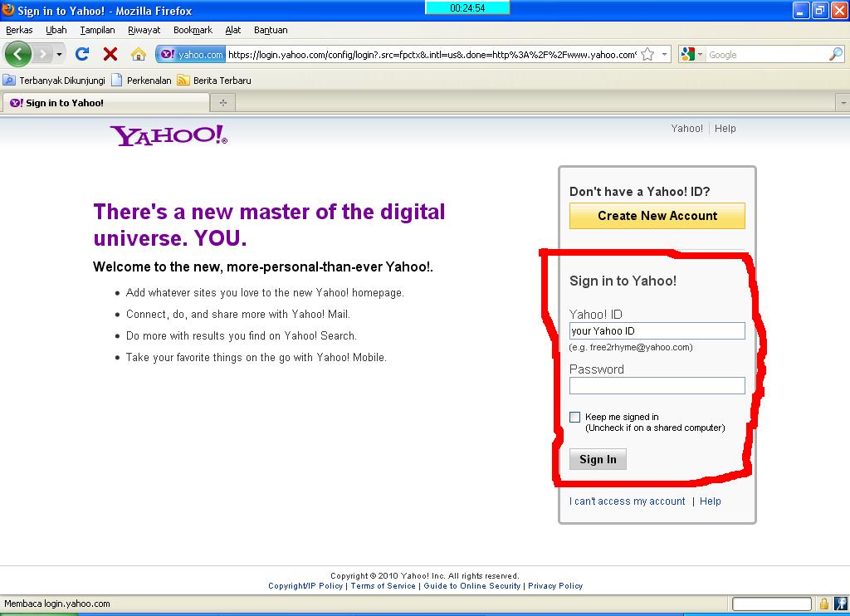Go to the Home page icon

point(139,54)
